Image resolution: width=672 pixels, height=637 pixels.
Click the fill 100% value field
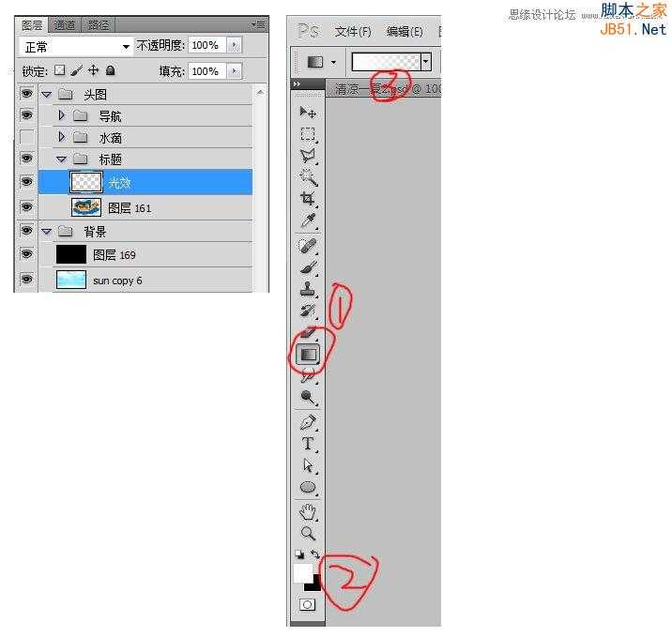(x=206, y=71)
